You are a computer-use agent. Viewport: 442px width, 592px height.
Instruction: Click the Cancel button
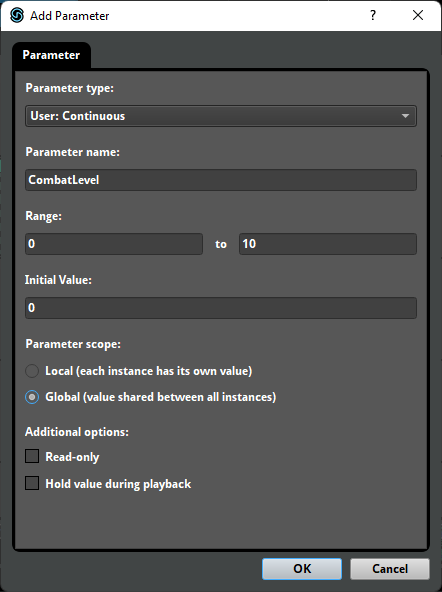point(390,569)
